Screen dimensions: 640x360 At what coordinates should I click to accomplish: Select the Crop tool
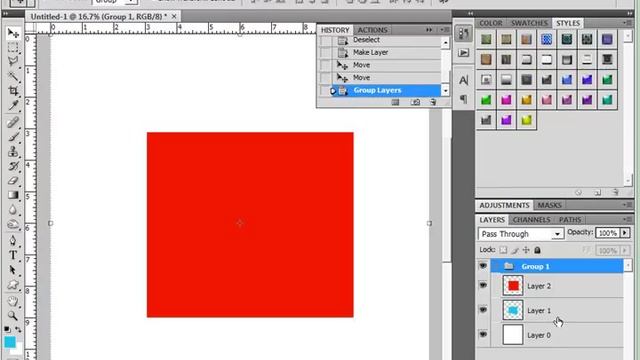coord(13,91)
